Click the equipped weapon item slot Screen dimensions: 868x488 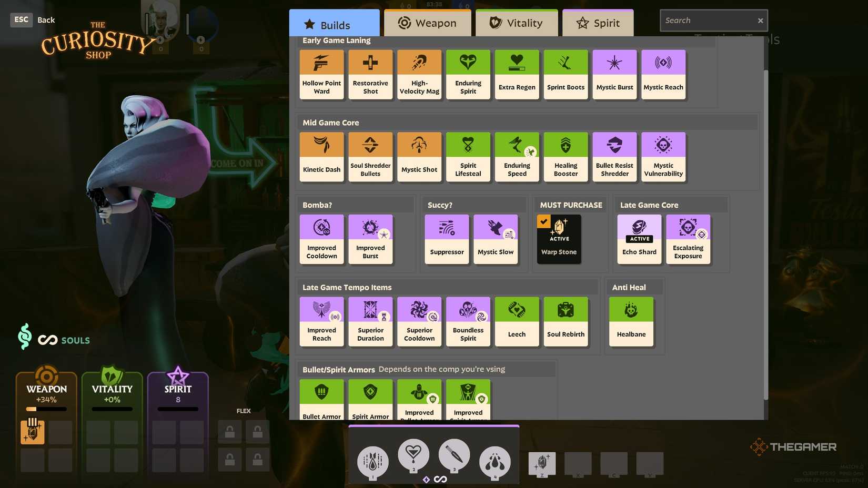coord(33,432)
